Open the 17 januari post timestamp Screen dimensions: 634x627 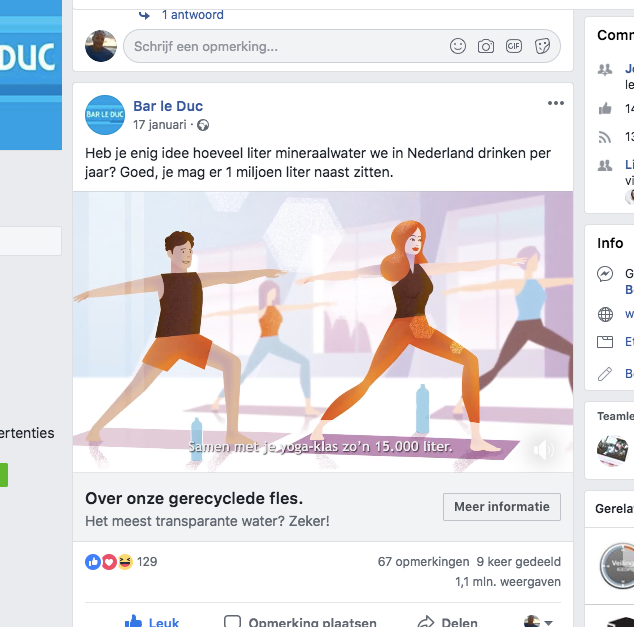click(x=160, y=125)
